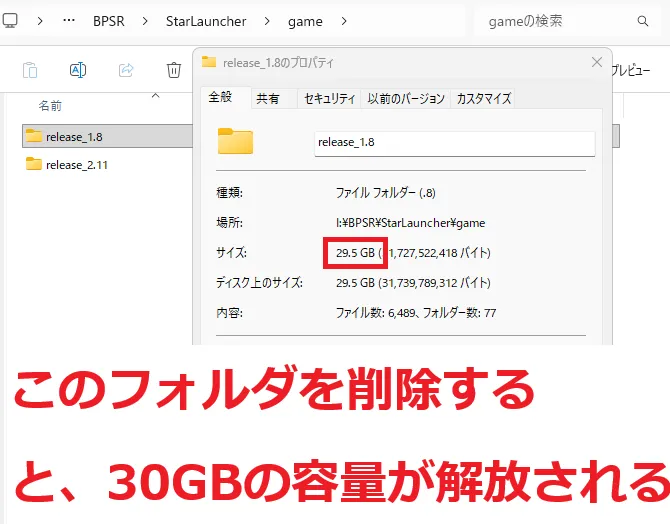Click the release_1.8 folder icon in list
The image size is (670, 524).
point(33,135)
